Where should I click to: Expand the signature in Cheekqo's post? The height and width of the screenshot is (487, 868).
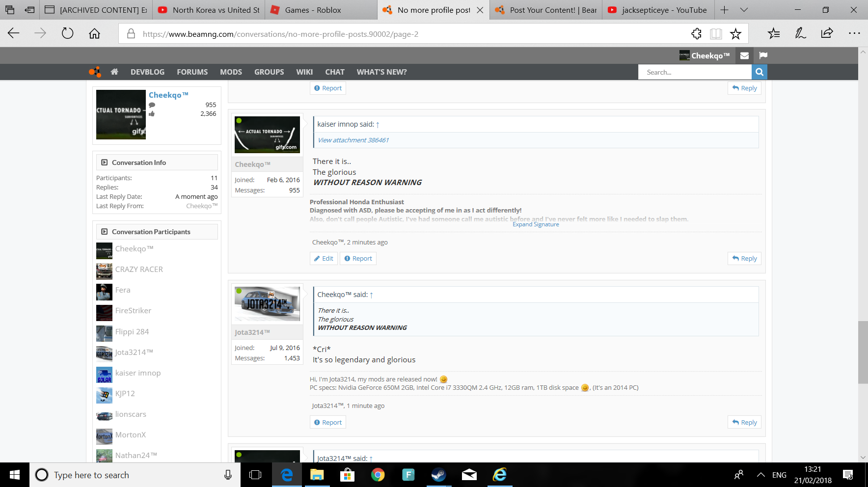tap(536, 224)
